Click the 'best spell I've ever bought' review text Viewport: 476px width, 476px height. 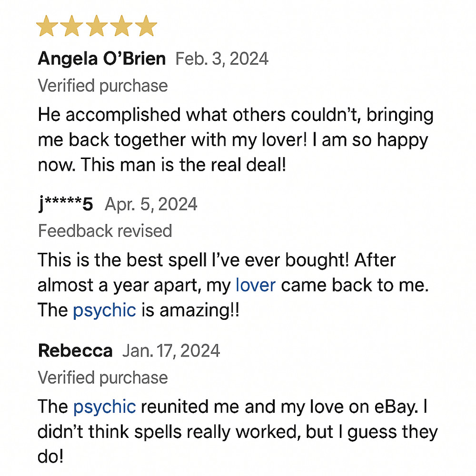pos(217,260)
